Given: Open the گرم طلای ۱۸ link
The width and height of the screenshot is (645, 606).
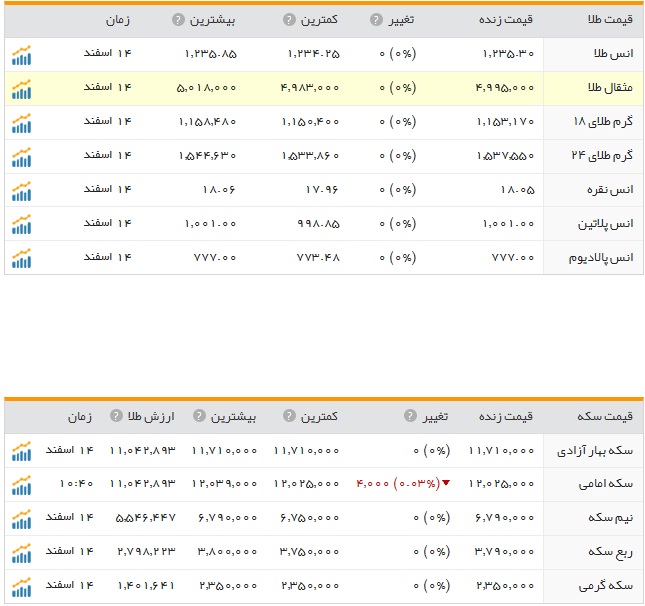Looking at the screenshot, I should (x=603, y=122).
